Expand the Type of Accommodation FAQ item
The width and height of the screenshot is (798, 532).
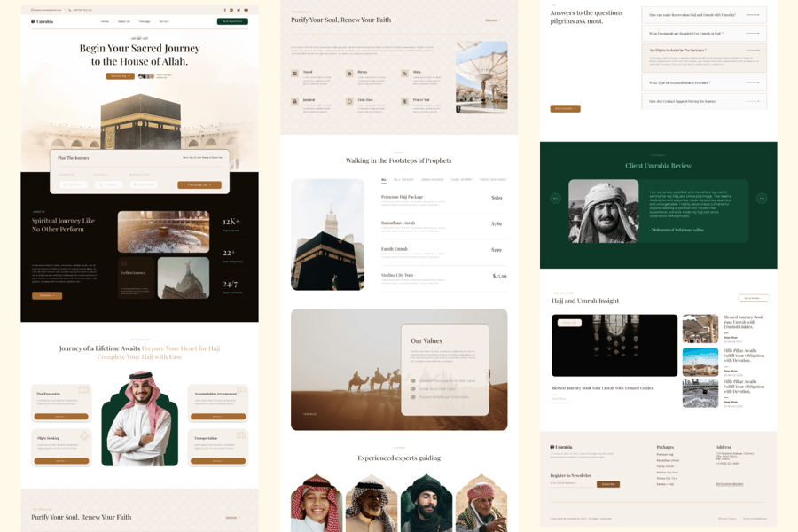(703, 82)
